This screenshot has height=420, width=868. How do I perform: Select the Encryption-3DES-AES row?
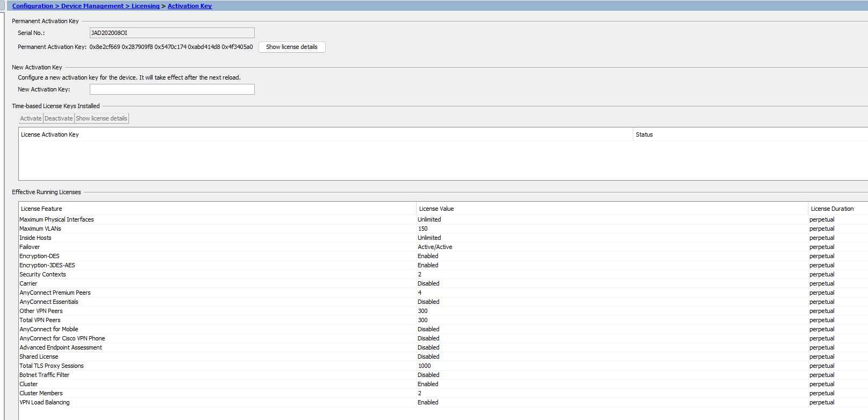[x=443, y=265]
